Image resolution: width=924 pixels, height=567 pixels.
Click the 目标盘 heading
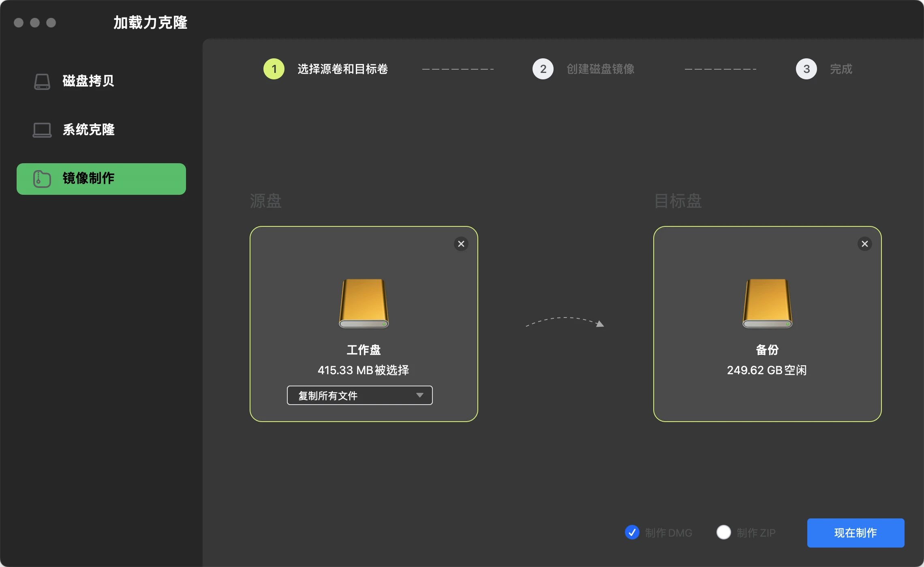(x=678, y=201)
